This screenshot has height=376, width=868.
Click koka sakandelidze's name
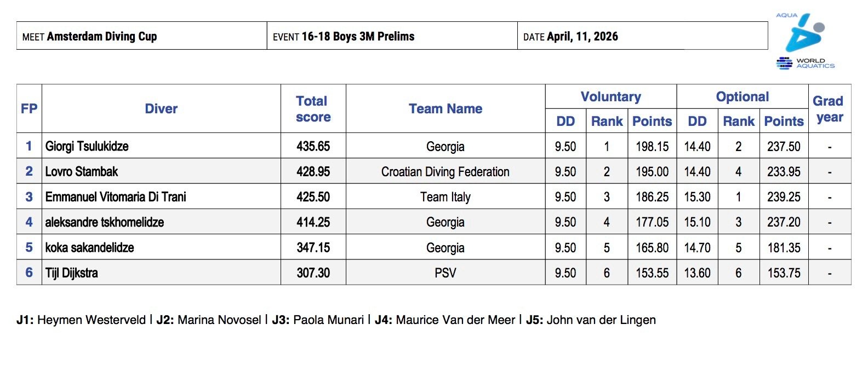coord(90,247)
